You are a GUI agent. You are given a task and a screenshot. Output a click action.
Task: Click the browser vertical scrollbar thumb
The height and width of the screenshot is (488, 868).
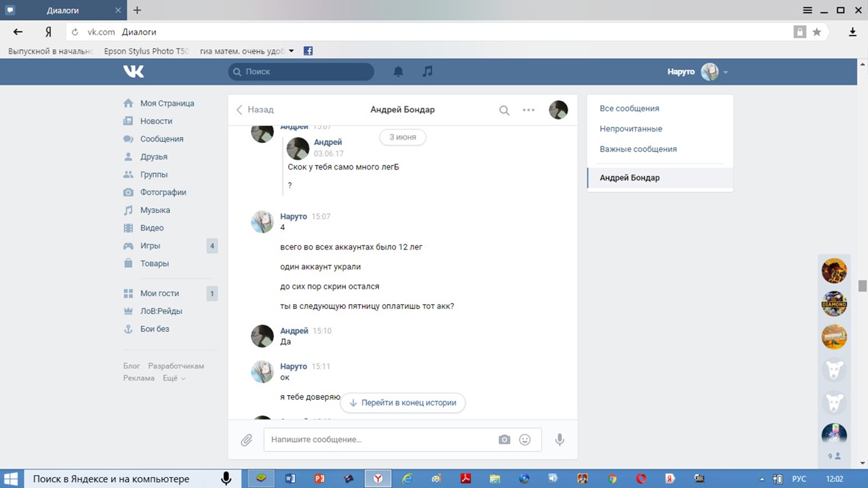click(x=863, y=286)
